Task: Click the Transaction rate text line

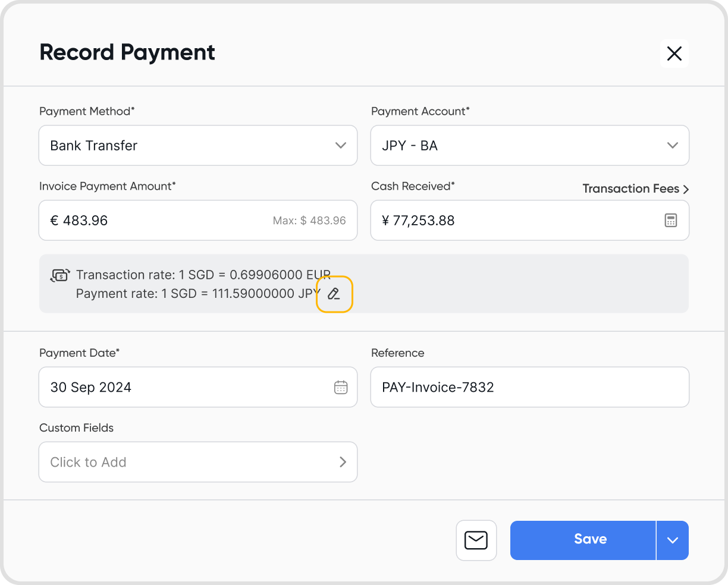Action: tap(203, 275)
